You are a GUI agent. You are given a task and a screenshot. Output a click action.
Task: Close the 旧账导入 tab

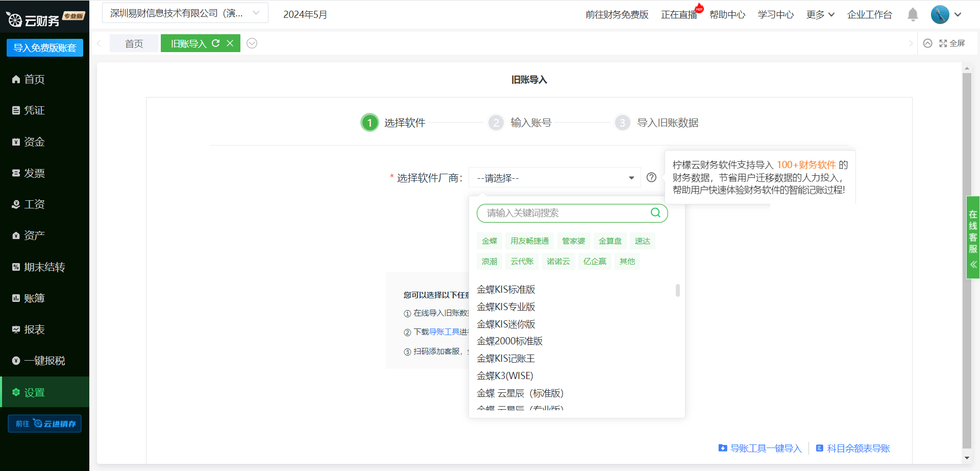pyautogui.click(x=230, y=43)
